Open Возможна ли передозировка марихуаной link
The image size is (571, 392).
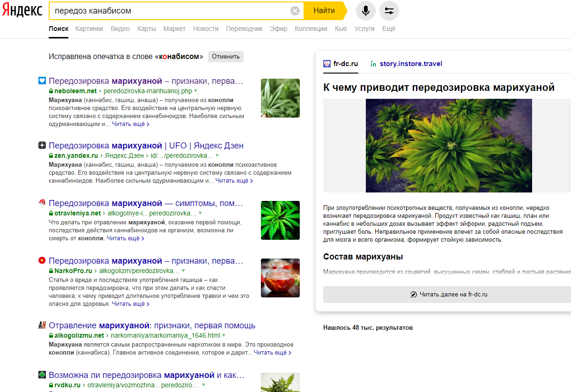147,375
